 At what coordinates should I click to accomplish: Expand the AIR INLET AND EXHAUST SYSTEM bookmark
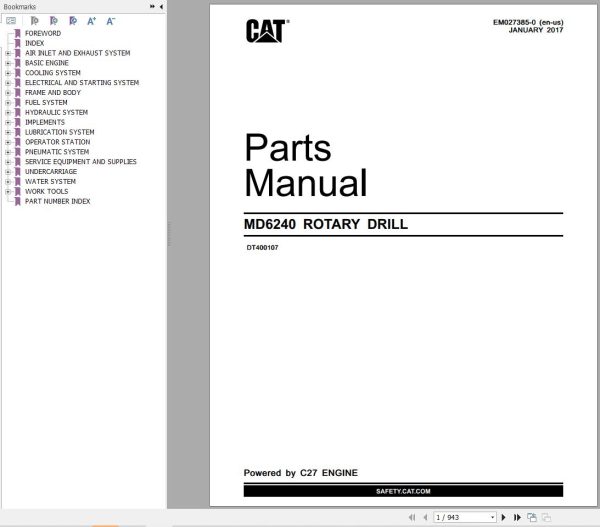[x=8, y=53]
